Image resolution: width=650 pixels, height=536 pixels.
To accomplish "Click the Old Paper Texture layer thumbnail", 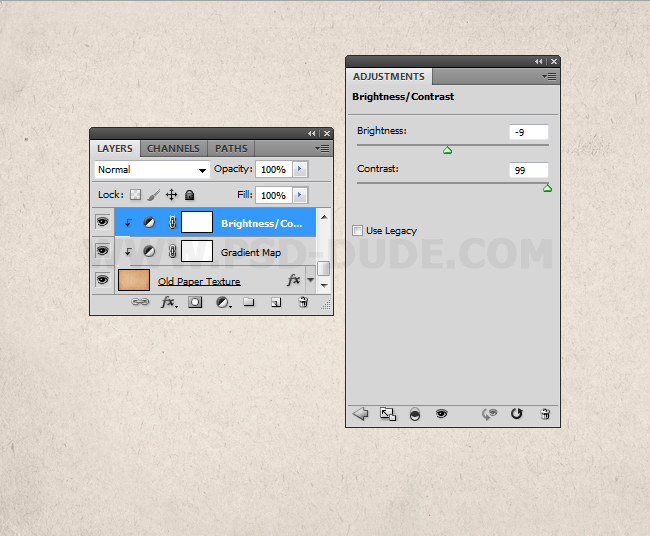I will coord(134,280).
